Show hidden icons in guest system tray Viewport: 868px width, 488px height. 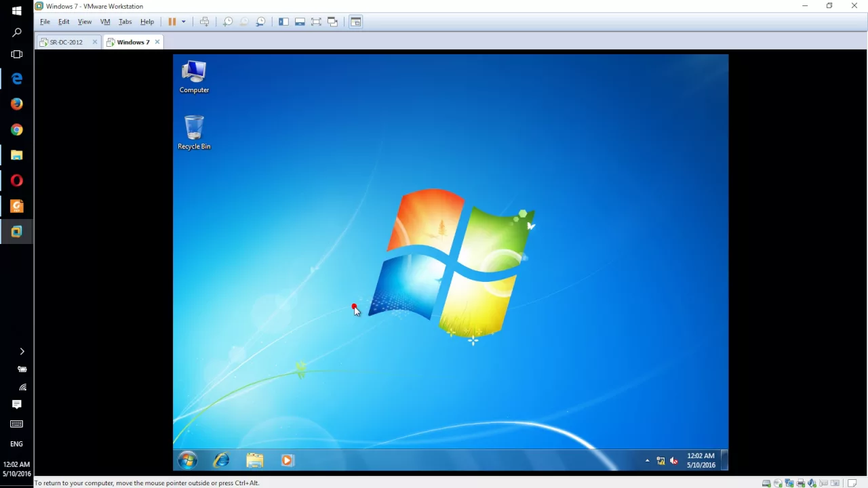647,460
